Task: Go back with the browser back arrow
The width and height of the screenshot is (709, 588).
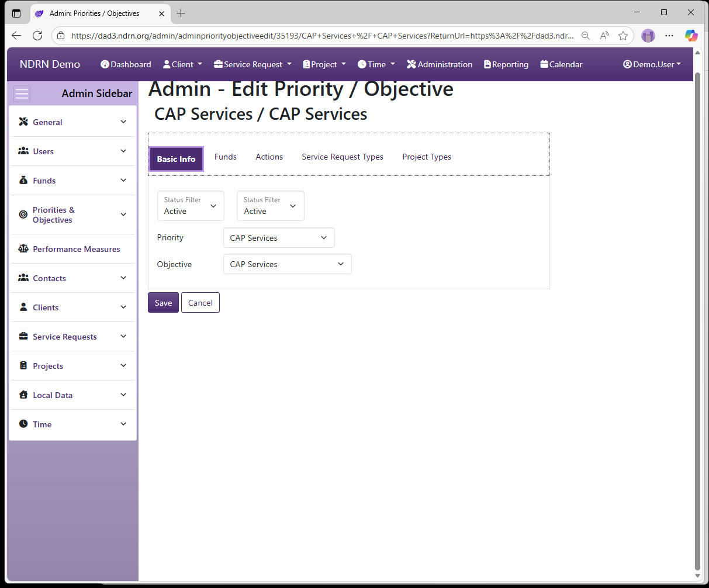Action: (x=16, y=36)
